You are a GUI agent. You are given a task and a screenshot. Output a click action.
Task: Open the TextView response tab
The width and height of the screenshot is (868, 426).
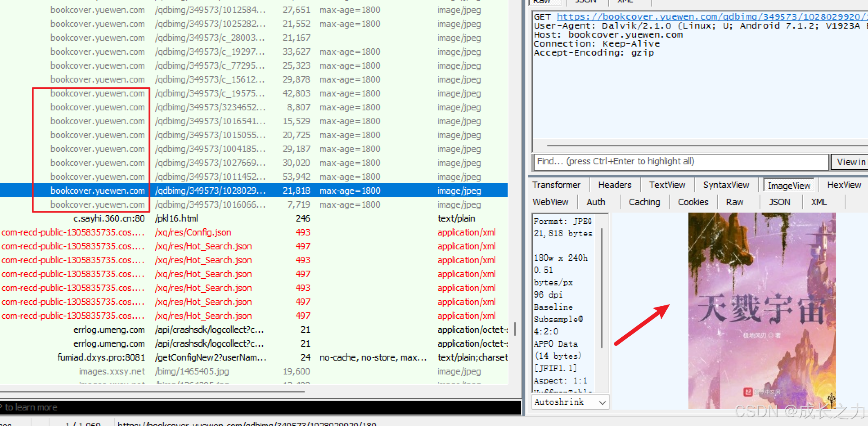click(x=667, y=185)
